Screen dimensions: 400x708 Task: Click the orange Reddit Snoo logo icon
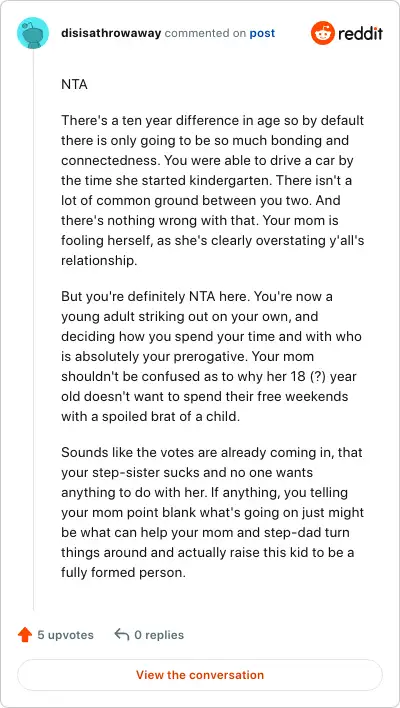[322, 33]
